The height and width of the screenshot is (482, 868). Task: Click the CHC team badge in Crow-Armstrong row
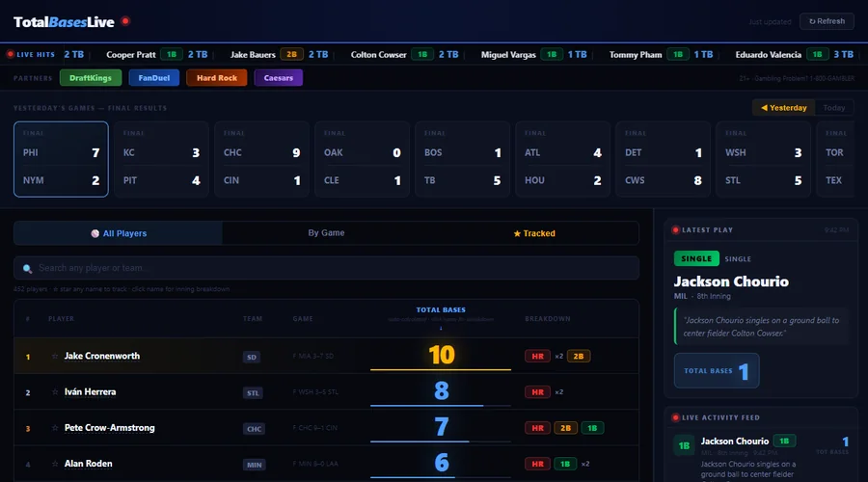point(254,429)
